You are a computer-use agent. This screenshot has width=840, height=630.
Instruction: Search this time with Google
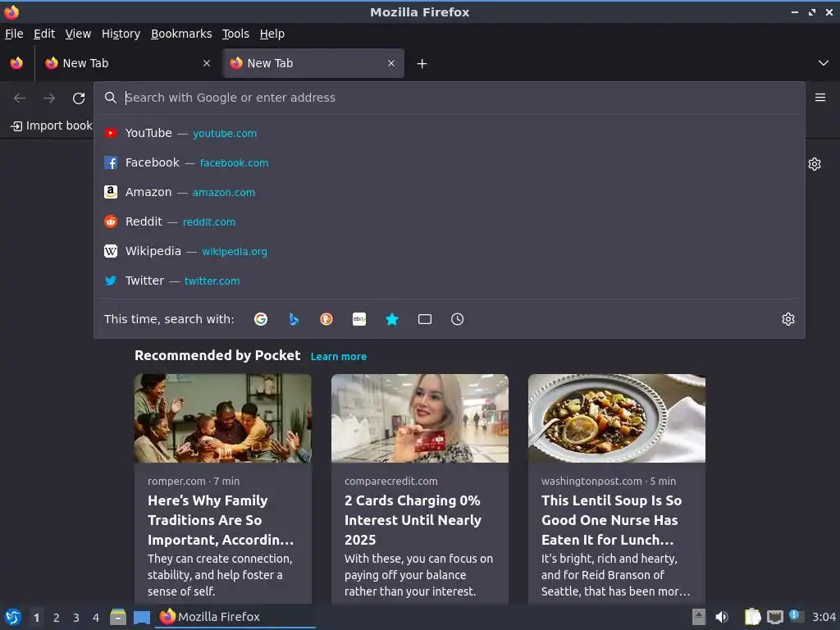(261, 319)
